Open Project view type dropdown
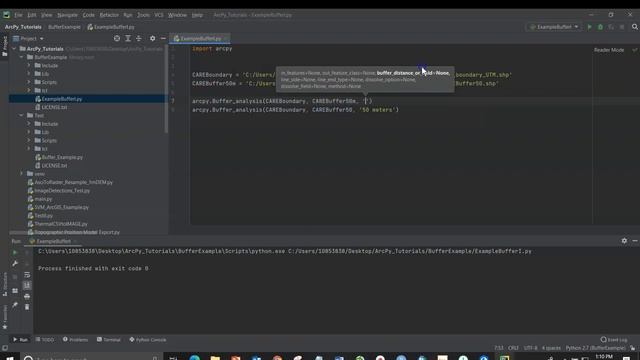Screen dimensions: 640x360 [x=29, y=38]
